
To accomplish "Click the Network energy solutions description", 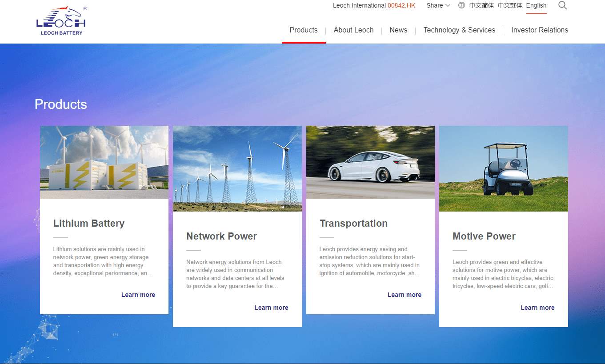I will [x=235, y=274].
